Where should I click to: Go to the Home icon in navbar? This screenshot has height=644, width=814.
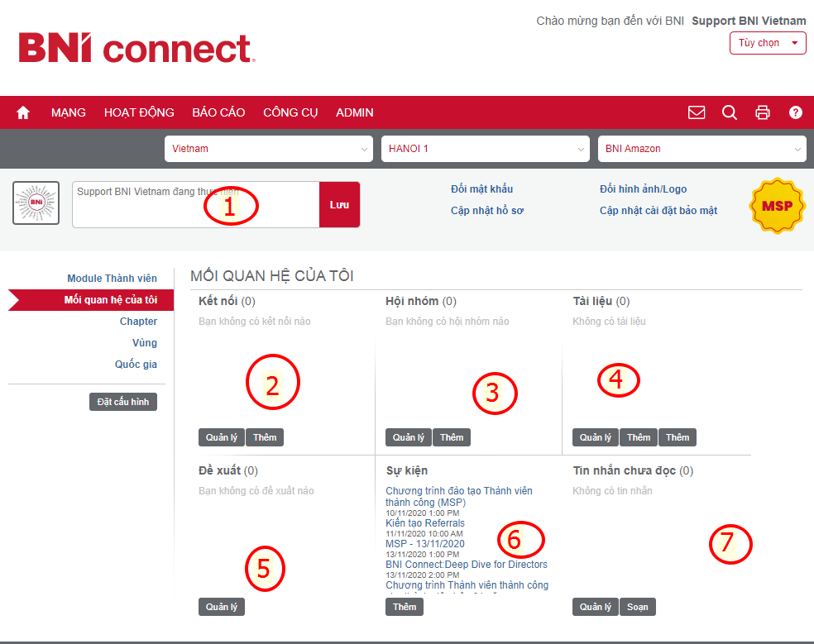pos(23,112)
